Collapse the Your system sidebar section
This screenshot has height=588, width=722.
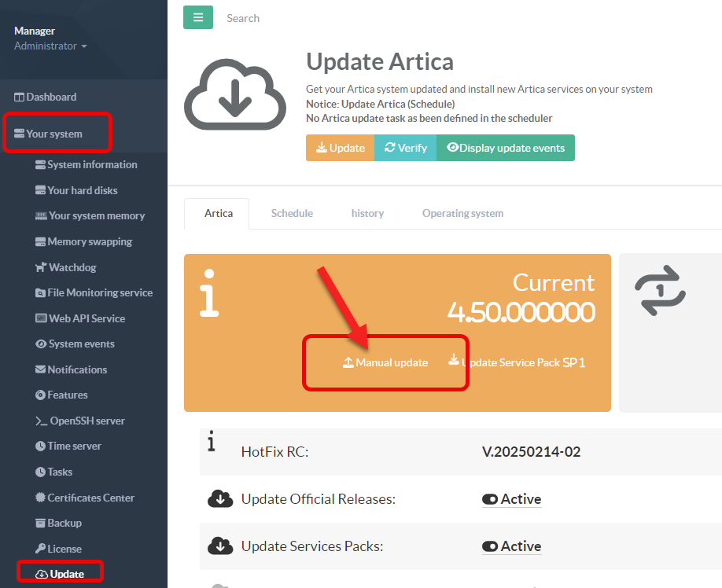coord(54,134)
